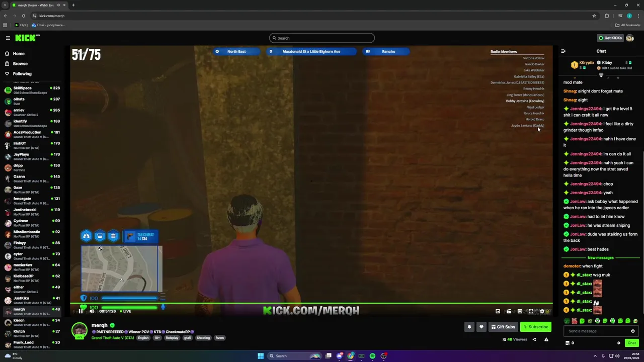Jump to LIVE in the player
Screen dimensions: 644x362
[125, 311]
